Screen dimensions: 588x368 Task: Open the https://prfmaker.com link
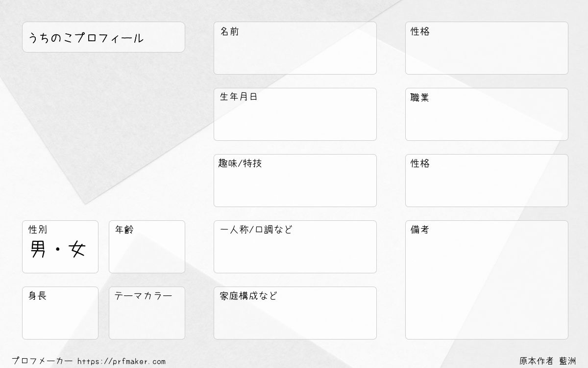[122, 362]
